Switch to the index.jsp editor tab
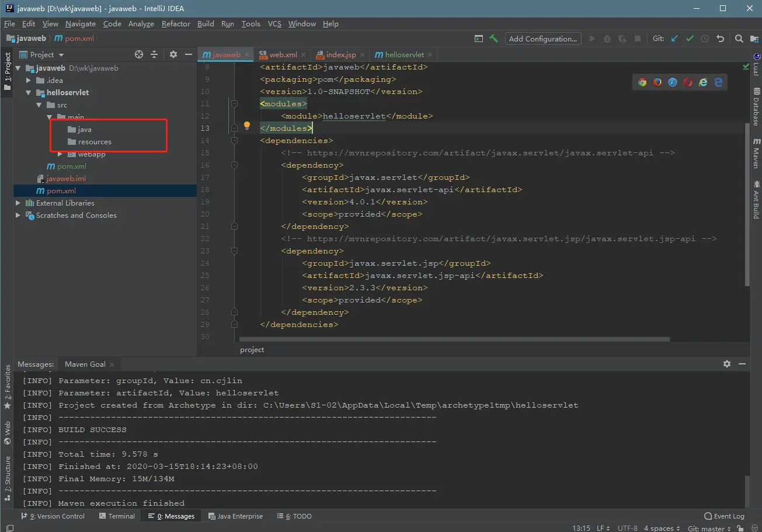Image resolution: width=762 pixels, height=532 pixels. pos(340,54)
